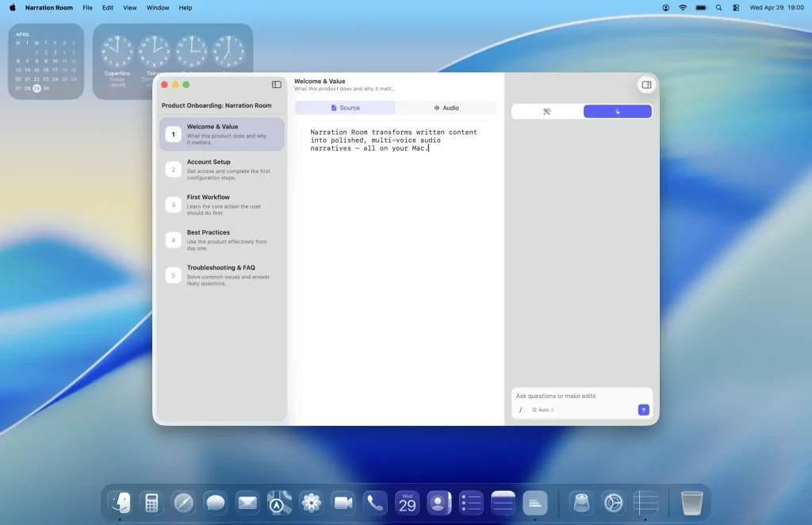Image resolution: width=812 pixels, height=525 pixels.
Task: Open the Trash in the dock
Action: pyautogui.click(x=691, y=503)
